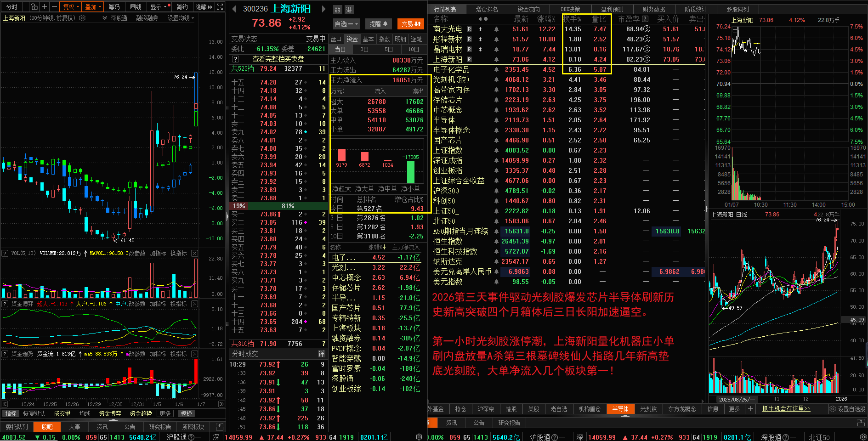Toggle the 筹码 chip distribution view
The image size is (868, 441).
pyautogui.click(x=114, y=7)
